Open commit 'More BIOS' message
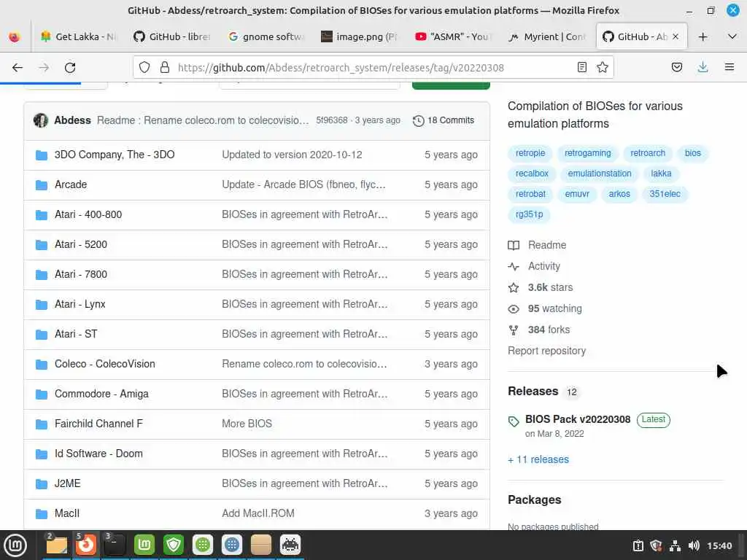The height and width of the screenshot is (560, 747). (247, 424)
